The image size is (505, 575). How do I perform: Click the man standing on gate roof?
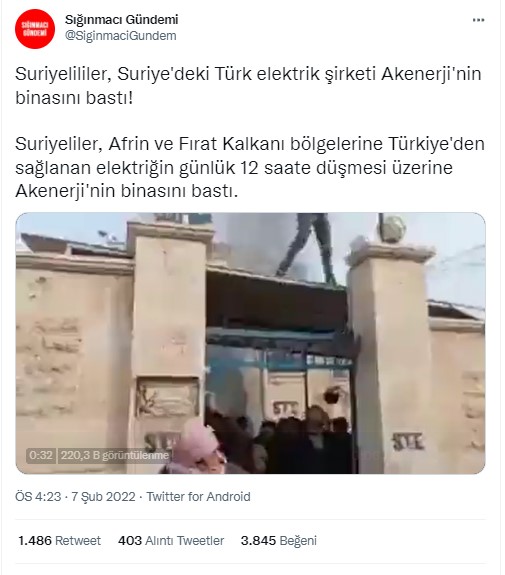(x=307, y=248)
